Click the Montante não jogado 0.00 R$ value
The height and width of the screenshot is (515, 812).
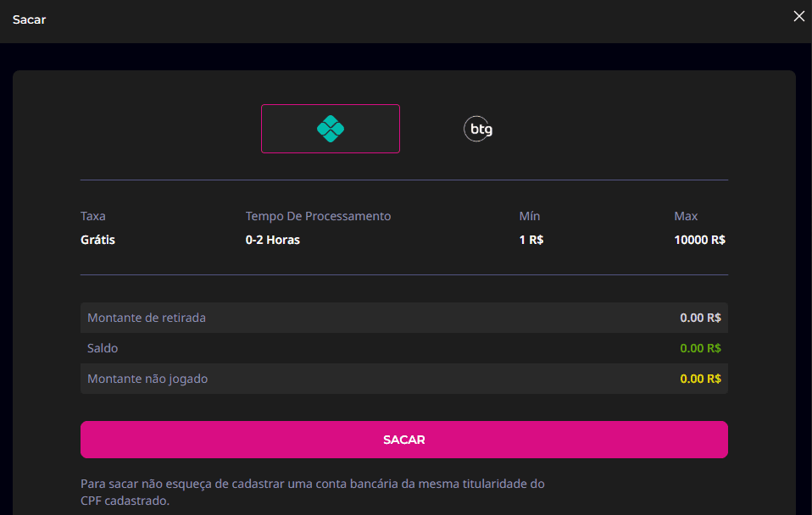pyautogui.click(x=700, y=379)
